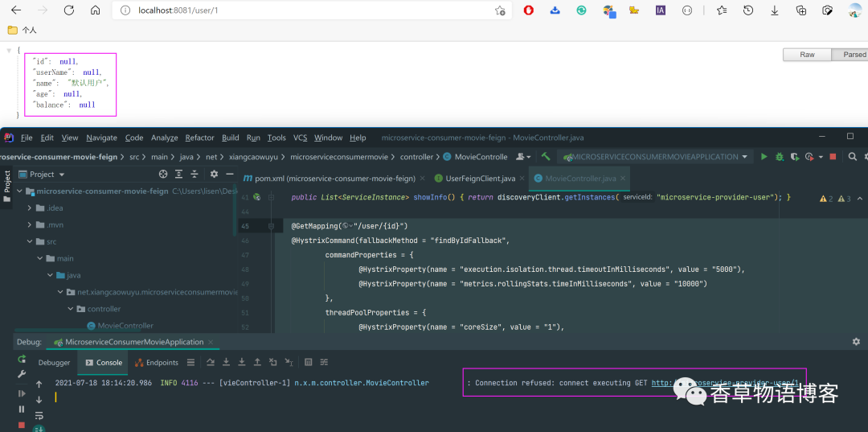
Task: Collapse all in Project panel
Action: (x=194, y=174)
